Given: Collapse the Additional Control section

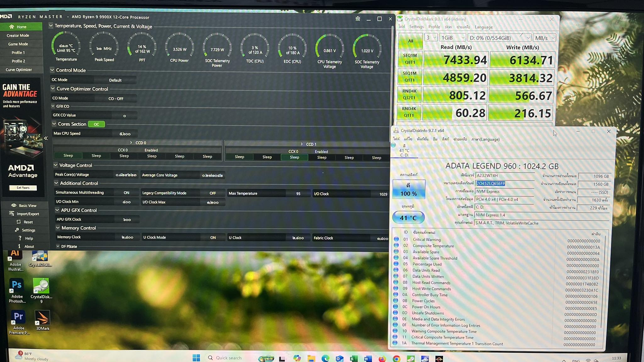Looking at the screenshot, I should (x=56, y=183).
